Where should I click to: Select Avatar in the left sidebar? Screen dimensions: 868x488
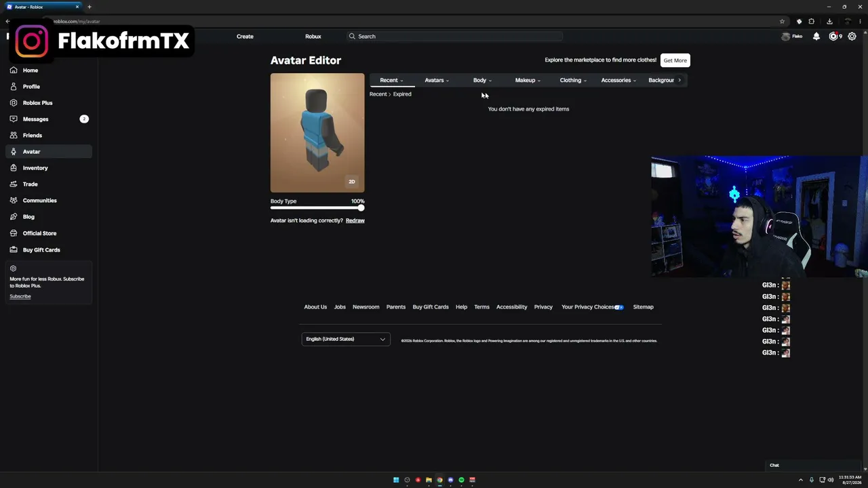47,152
